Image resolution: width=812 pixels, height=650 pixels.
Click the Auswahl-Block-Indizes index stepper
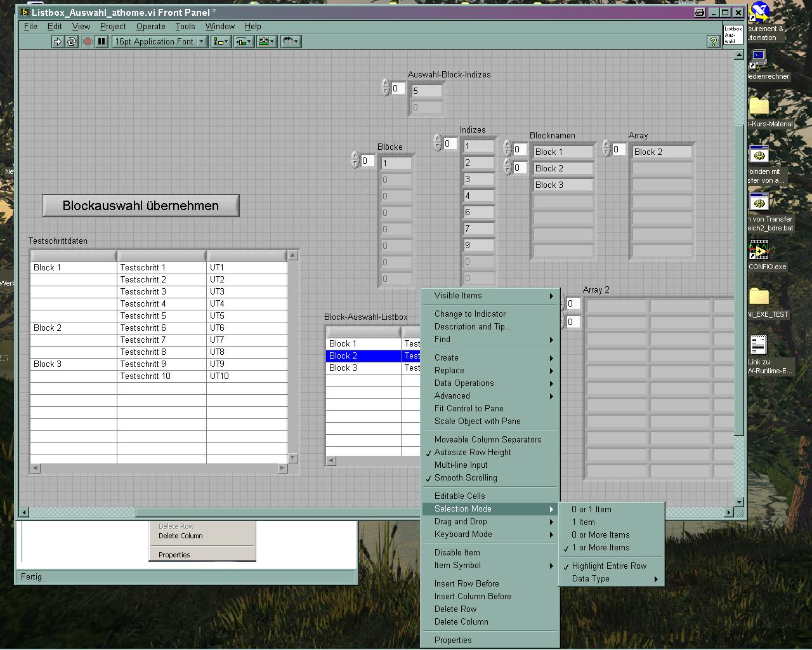point(386,88)
